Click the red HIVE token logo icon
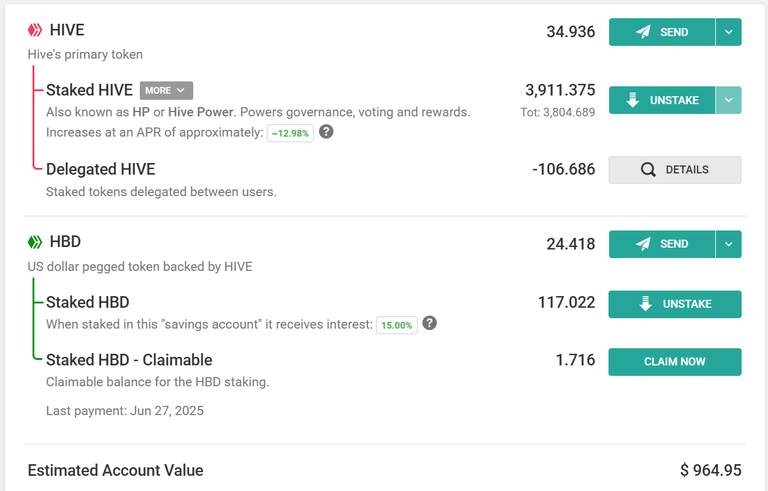 coord(35,30)
